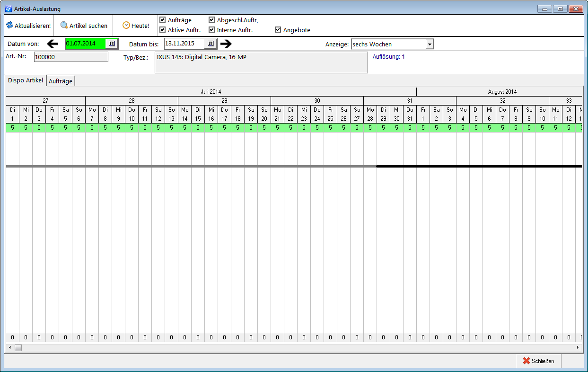Click the application icon in title bar
The height and width of the screenshot is (372, 588).
(9, 9)
